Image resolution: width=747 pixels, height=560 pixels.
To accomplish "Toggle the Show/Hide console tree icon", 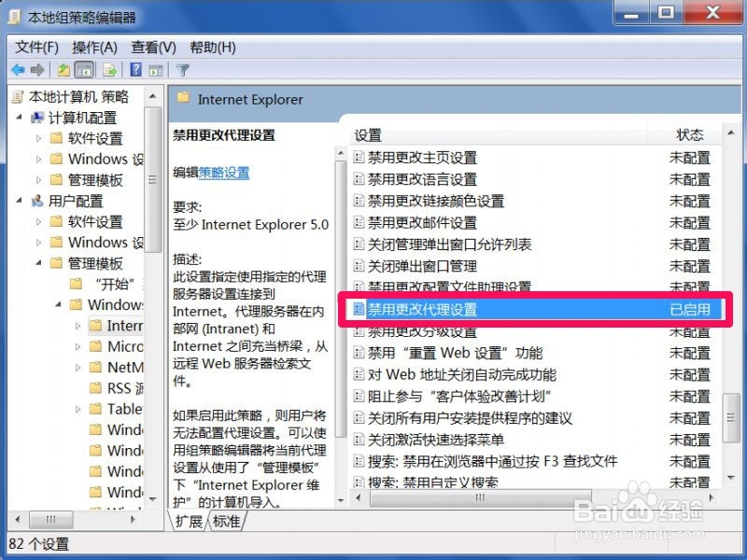I will click(84, 69).
